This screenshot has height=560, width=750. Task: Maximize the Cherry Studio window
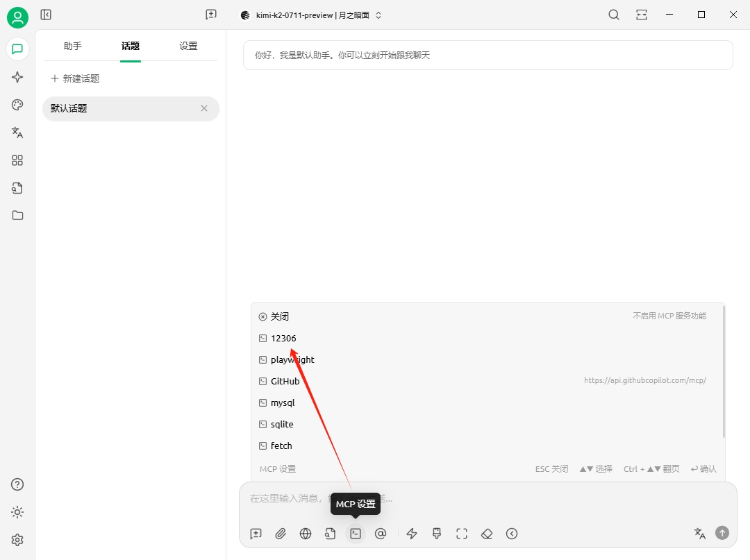point(701,15)
